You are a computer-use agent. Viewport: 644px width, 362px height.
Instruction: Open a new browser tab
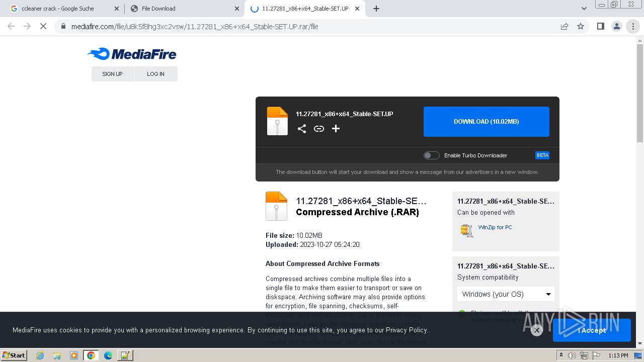pos(376,9)
